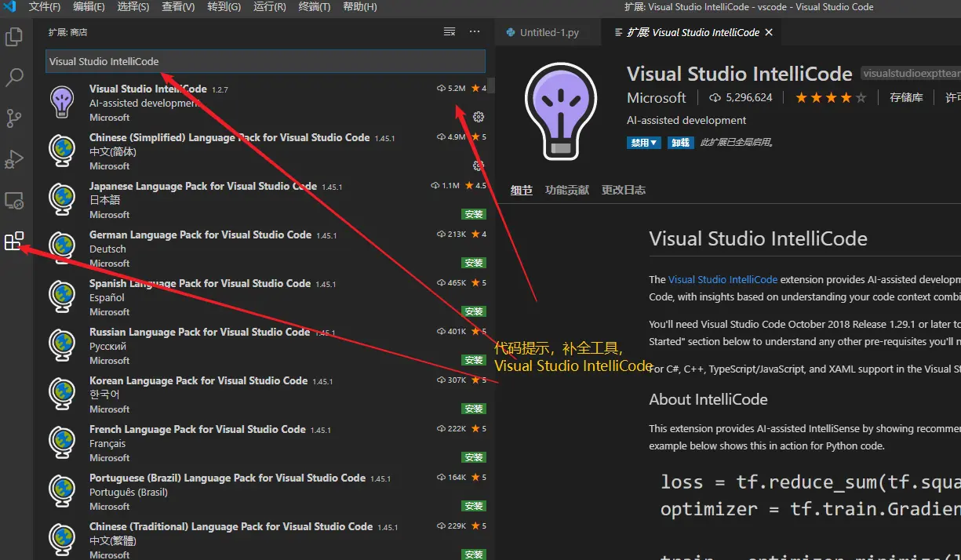Select Portuguese (Brazil) Language Pack list entry
Image resolution: width=961 pixels, height=560 pixels.
(265, 491)
